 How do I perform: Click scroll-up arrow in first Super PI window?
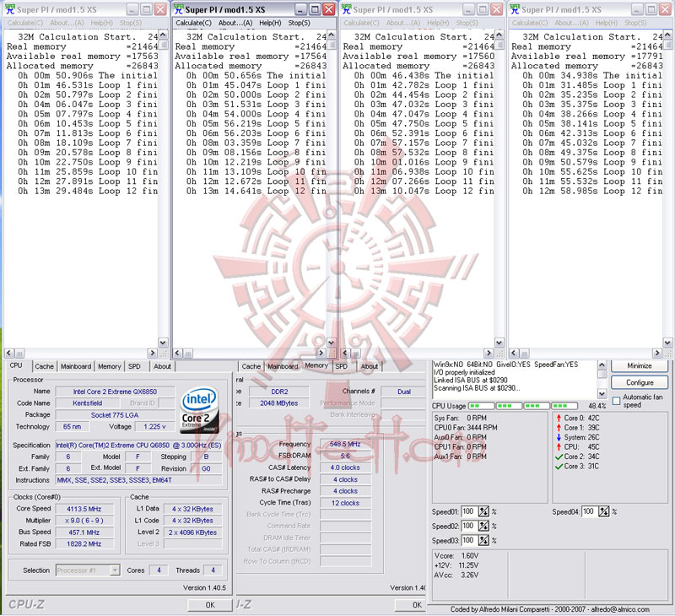163,35
